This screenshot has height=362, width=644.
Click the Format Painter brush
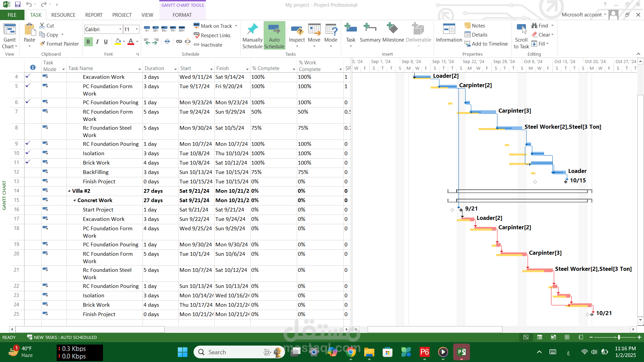pos(59,44)
